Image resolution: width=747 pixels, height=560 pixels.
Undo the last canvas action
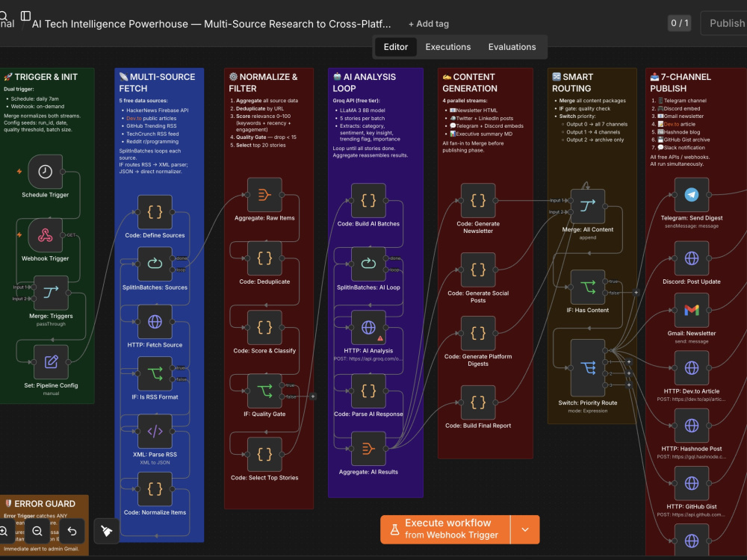[72, 531]
